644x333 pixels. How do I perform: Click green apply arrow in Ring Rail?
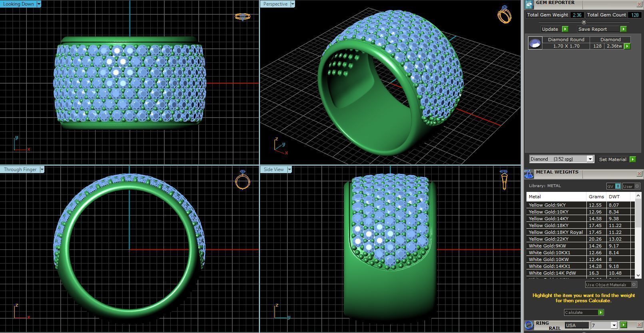[x=624, y=325]
